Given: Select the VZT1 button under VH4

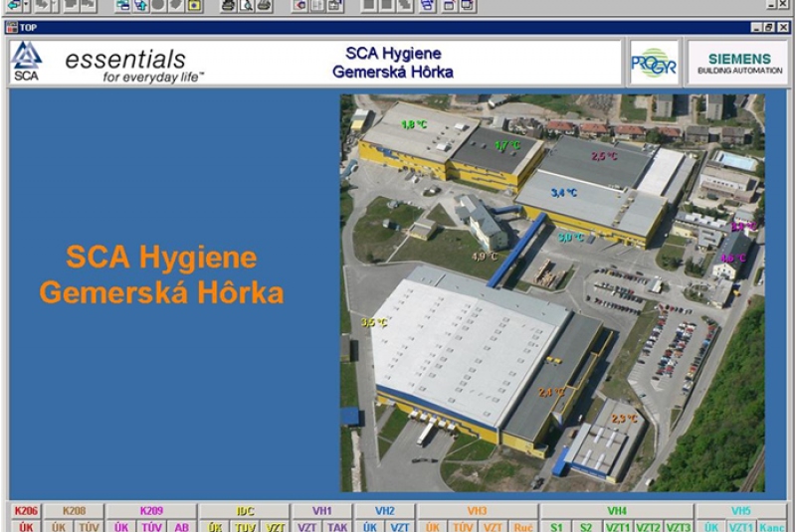Looking at the screenshot, I should 617,526.
